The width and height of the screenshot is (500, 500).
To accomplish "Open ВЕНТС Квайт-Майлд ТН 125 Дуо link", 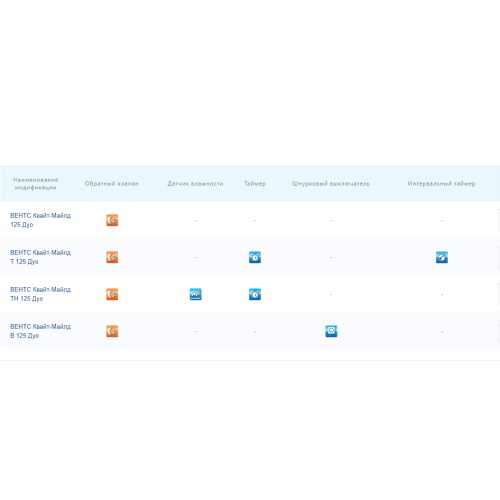I will click(40, 294).
